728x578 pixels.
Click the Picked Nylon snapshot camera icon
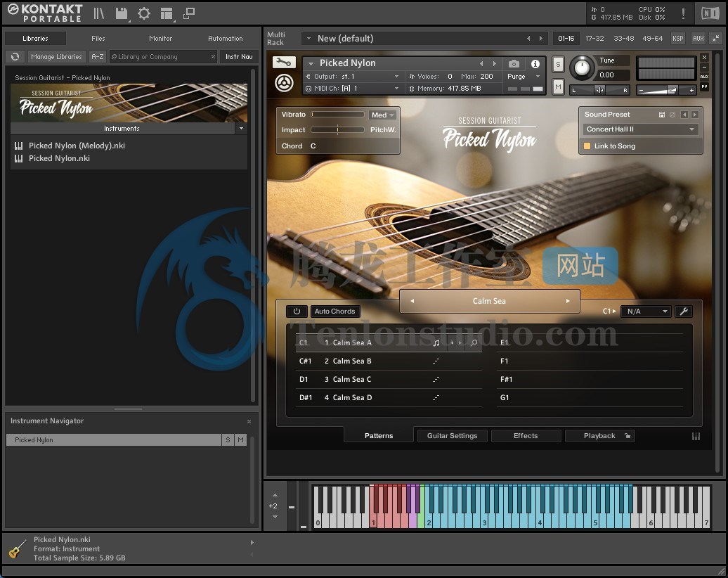(x=514, y=64)
